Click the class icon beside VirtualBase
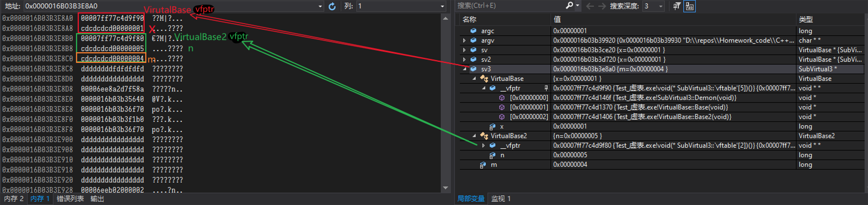This screenshot has height=205, width=868. 484,79
